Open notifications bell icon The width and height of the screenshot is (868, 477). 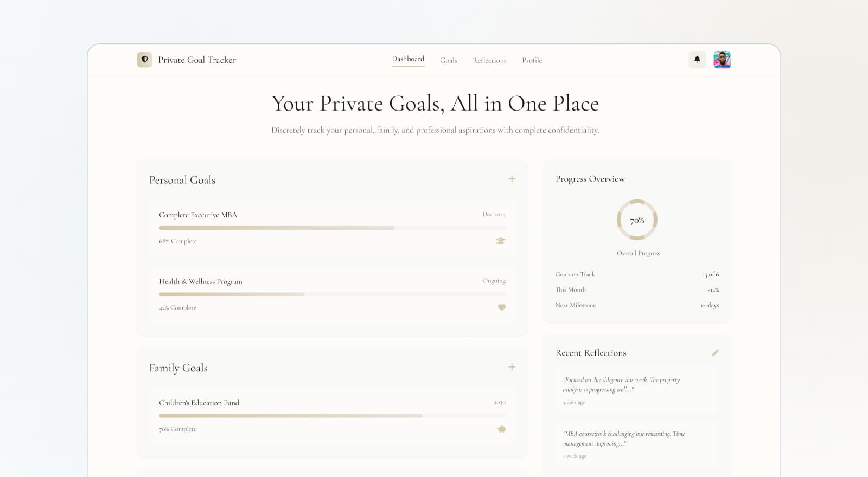[x=697, y=60]
